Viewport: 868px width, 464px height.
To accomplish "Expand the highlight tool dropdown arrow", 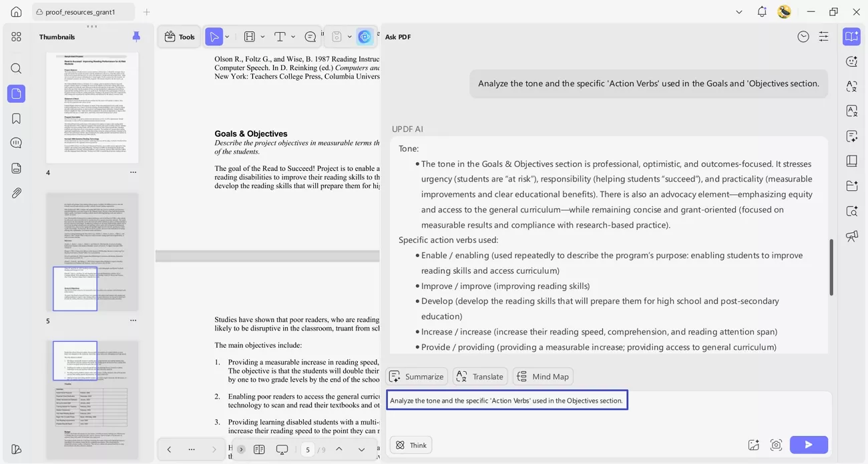I will [x=262, y=37].
